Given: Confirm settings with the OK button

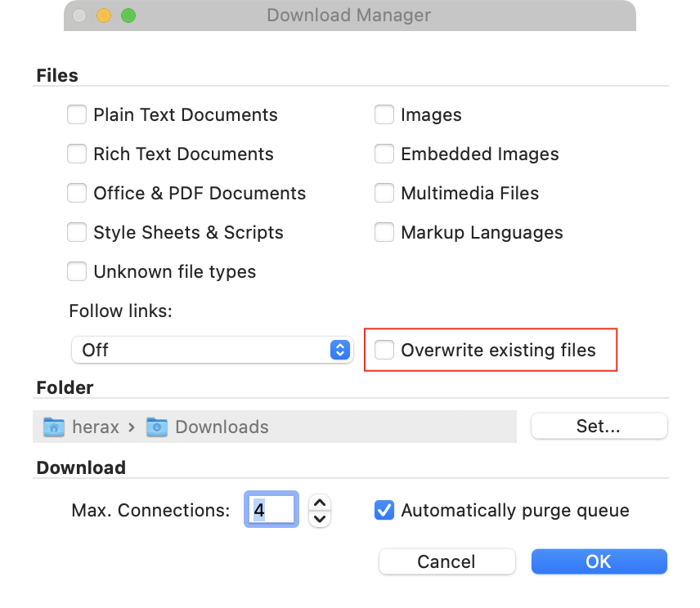Looking at the screenshot, I should [x=599, y=561].
